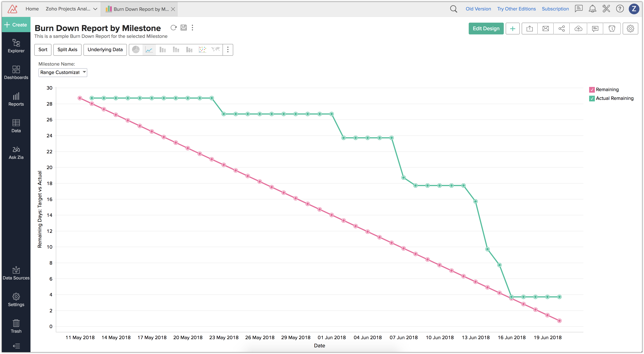
Task: Open the Old Version link
Action: [x=478, y=9]
